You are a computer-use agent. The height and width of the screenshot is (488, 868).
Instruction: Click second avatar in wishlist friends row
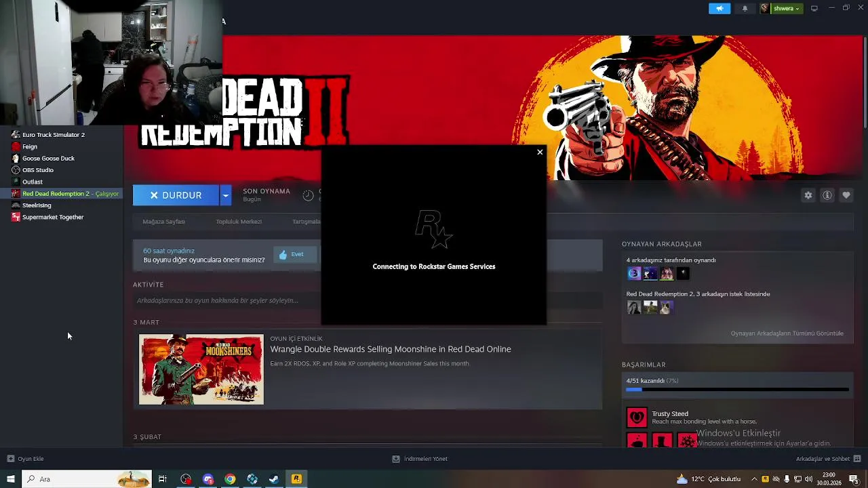pos(650,308)
